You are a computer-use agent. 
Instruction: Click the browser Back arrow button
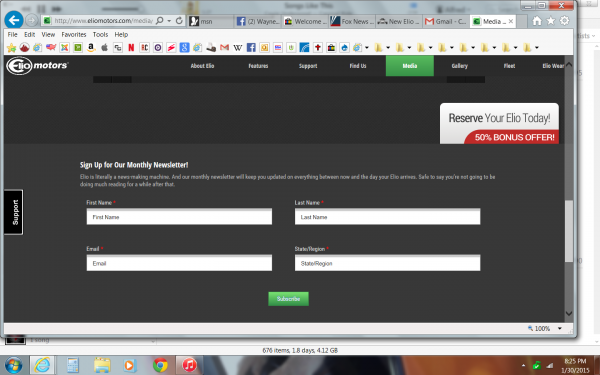pos(14,20)
